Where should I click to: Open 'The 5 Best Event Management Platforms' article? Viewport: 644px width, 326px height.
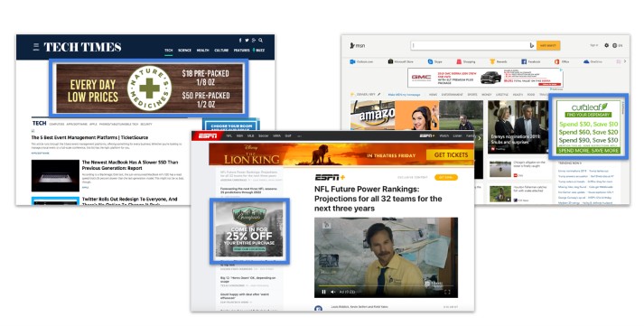tap(89, 137)
